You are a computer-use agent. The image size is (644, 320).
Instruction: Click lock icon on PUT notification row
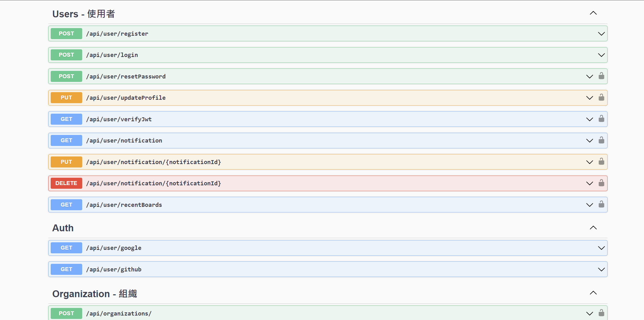point(601,162)
